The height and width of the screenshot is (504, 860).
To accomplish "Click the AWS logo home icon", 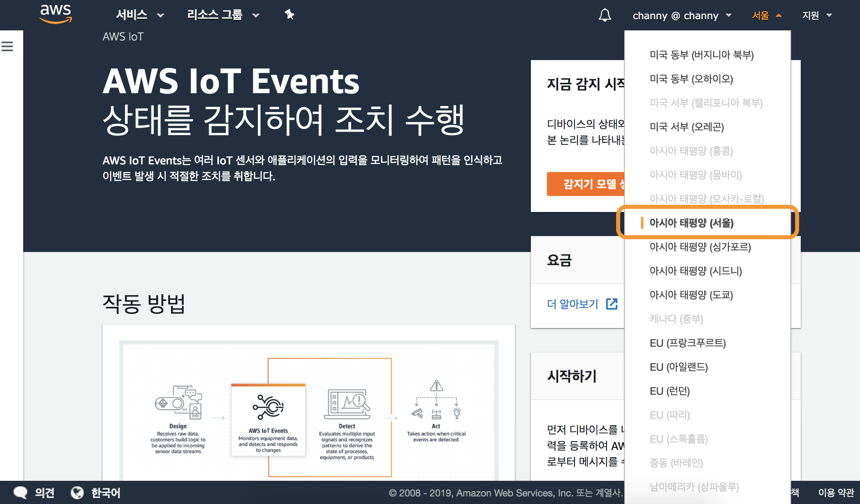I will pyautogui.click(x=56, y=14).
